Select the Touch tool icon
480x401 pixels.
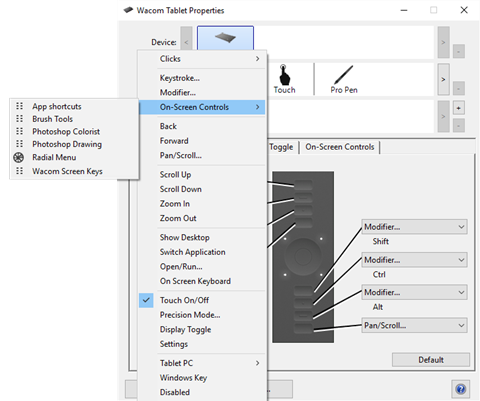(284, 75)
